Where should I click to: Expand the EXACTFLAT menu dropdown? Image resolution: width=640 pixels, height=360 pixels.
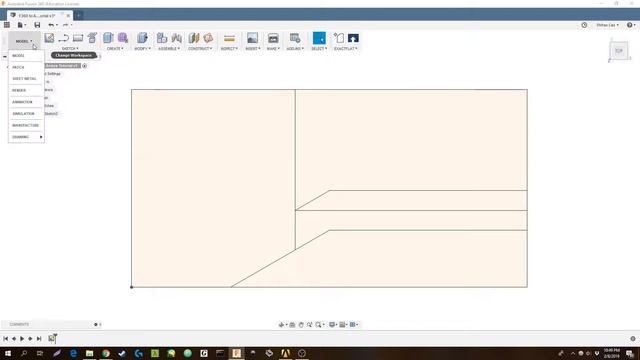(x=346, y=49)
